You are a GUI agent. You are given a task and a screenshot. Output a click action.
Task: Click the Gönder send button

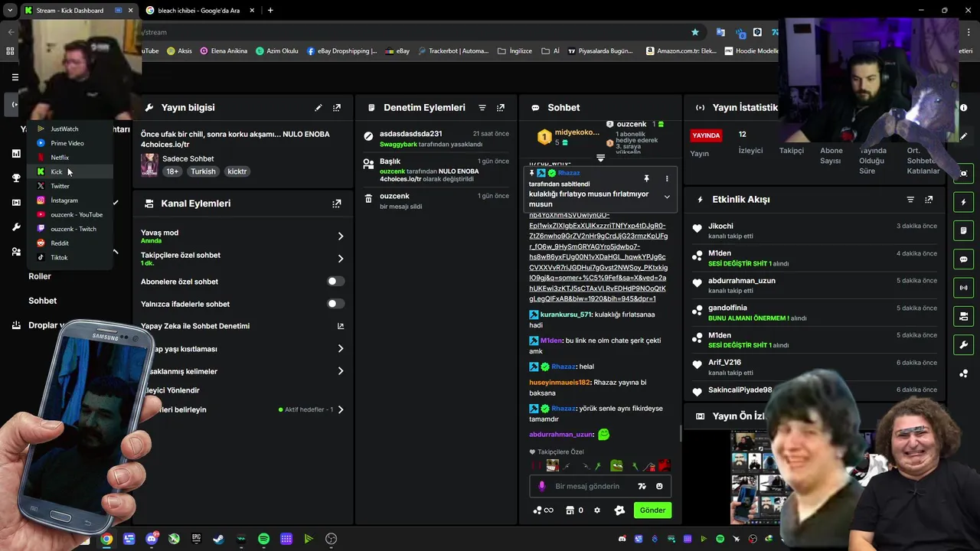[x=653, y=510]
